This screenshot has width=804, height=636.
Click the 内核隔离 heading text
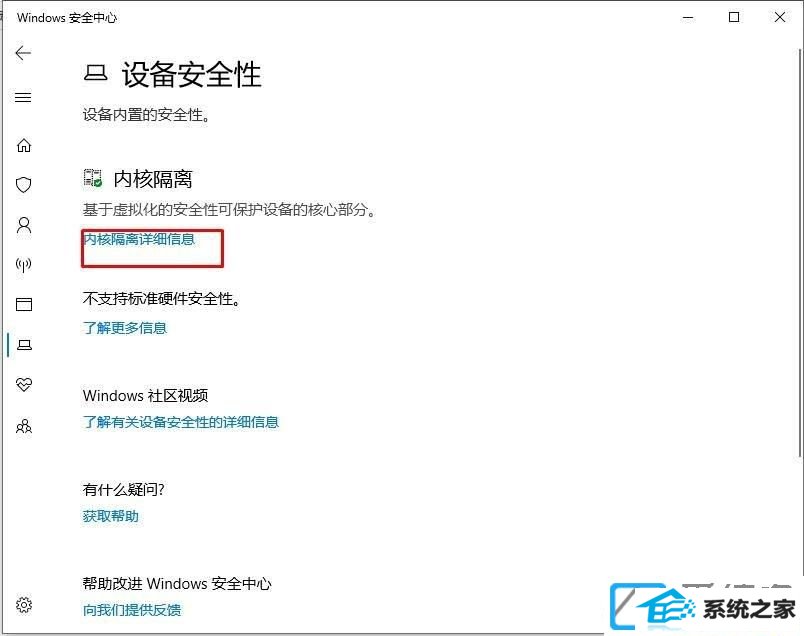tap(153, 179)
